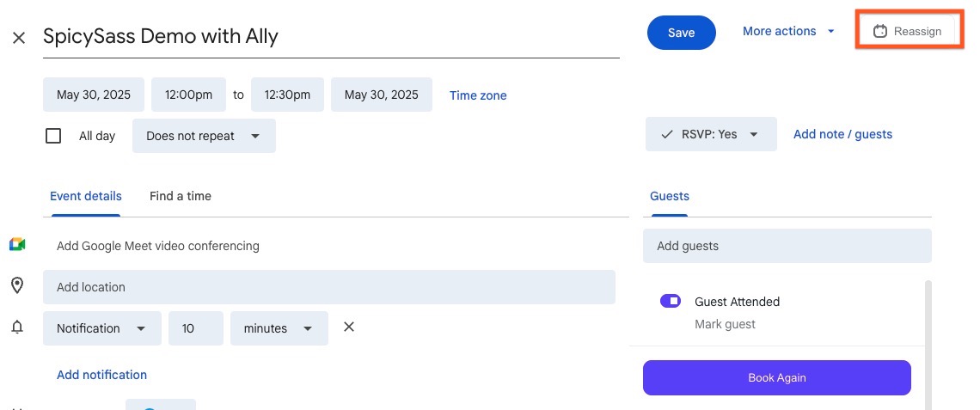
Task: Open the Does not repeat dropdown
Action: [x=204, y=136]
